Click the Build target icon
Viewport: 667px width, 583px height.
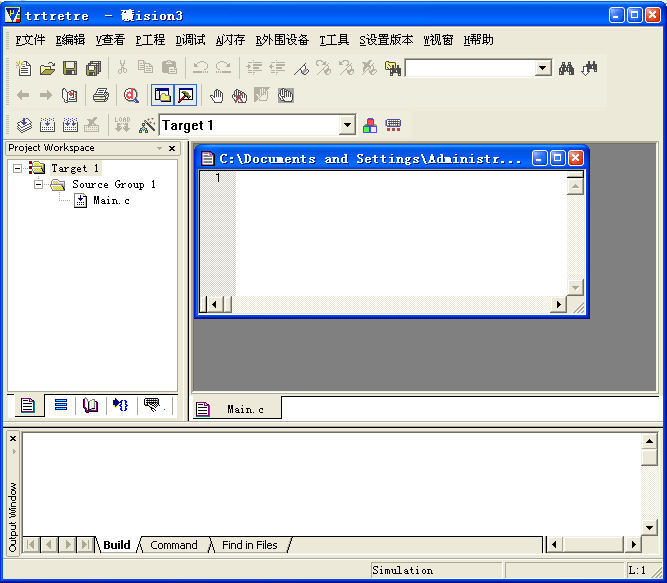(x=47, y=125)
